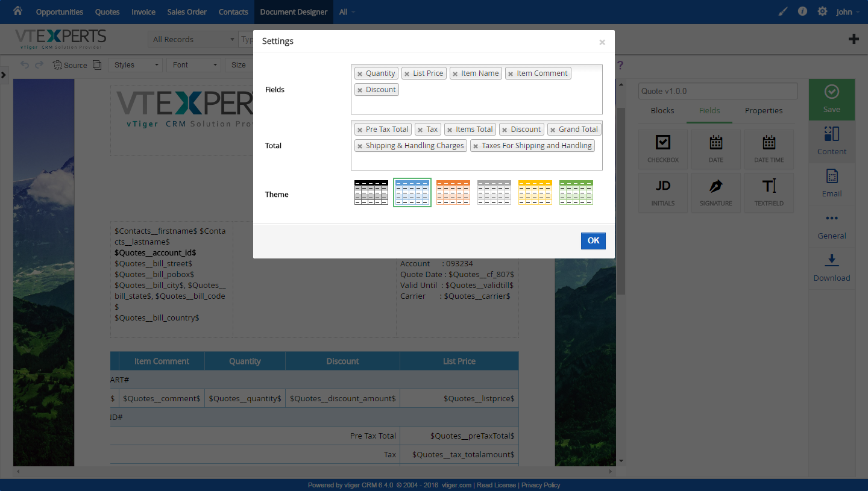Open the Document Designer module
The width and height of the screenshot is (868, 491).
coord(294,12)
